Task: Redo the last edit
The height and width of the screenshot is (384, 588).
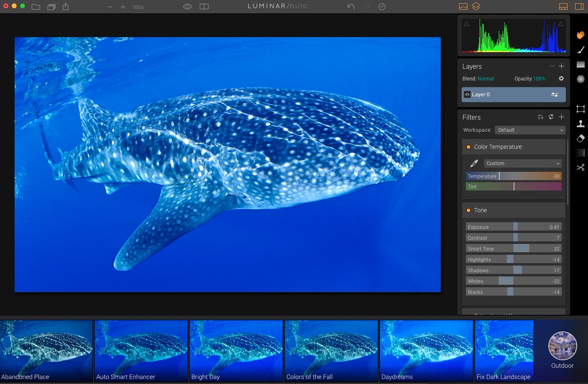Action: click(x=367, y=7)
